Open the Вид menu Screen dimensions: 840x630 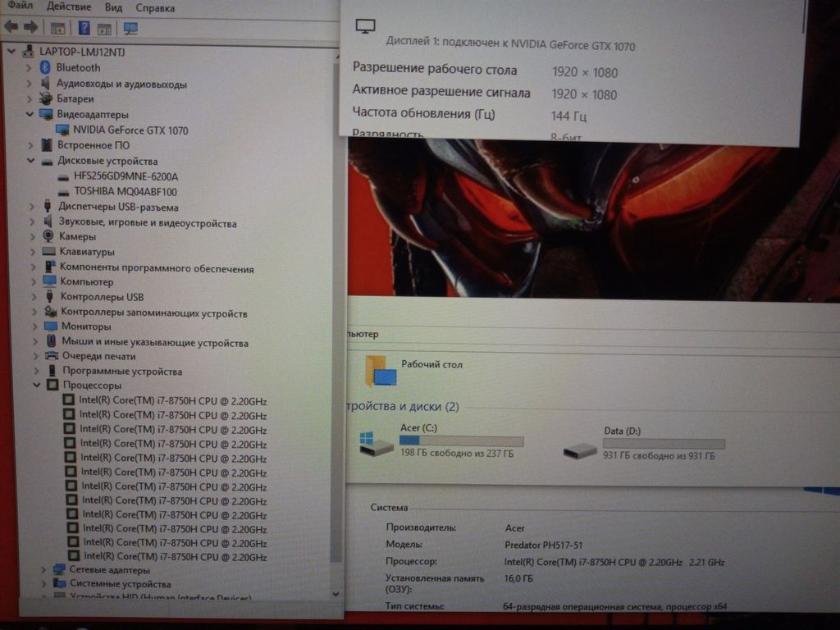(x=113, y=7)
